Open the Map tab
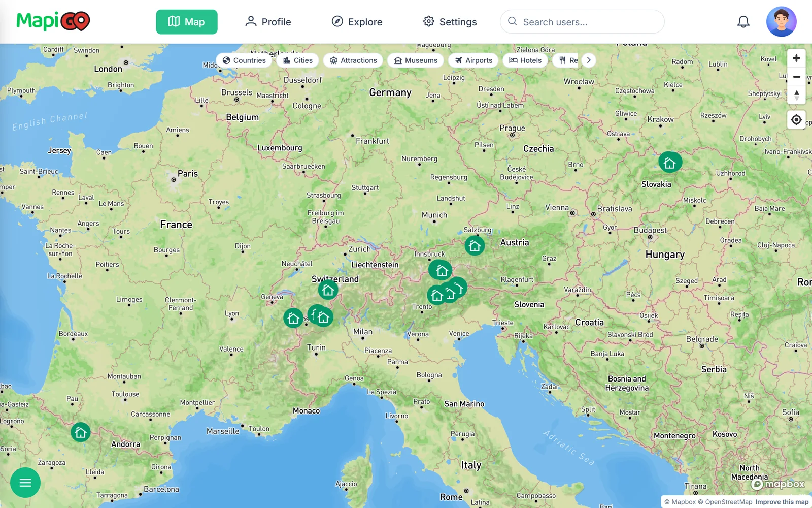The image size is (812, 508). (x=187, y=22)
